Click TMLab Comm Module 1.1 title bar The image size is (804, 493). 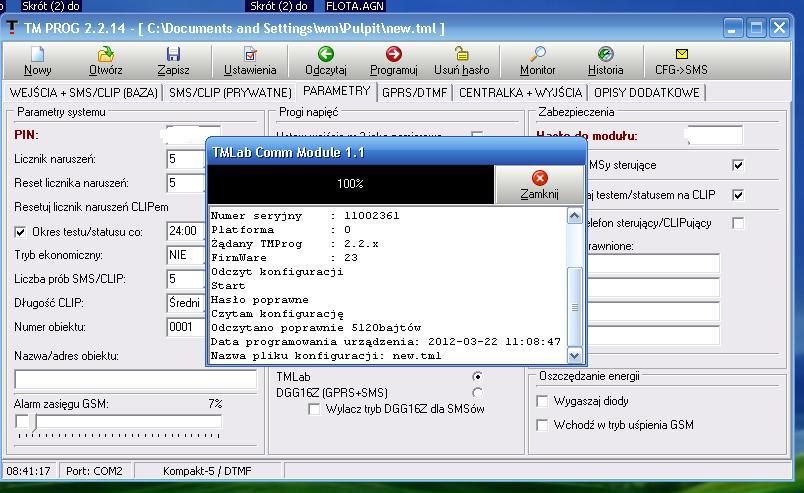click(396, 152)
